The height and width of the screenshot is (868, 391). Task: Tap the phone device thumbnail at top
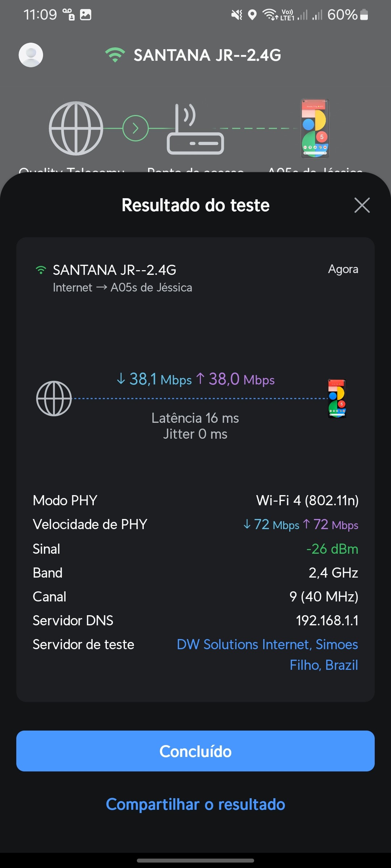(315, 128)
